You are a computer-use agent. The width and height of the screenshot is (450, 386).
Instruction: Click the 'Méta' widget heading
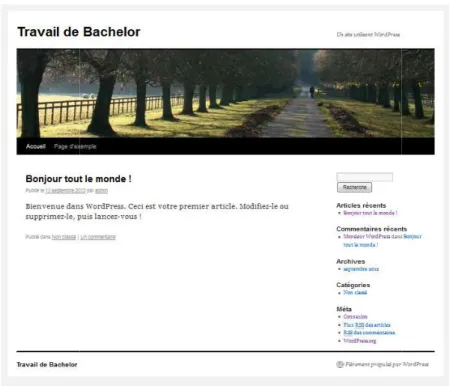click(344, 309)
